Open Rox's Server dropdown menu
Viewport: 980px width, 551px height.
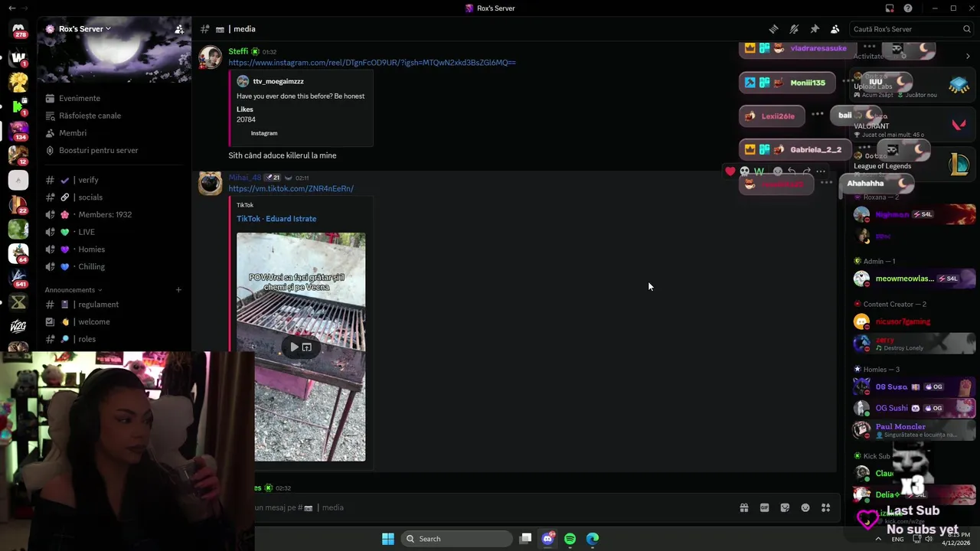pyautogui.click(x=84, y=29)
